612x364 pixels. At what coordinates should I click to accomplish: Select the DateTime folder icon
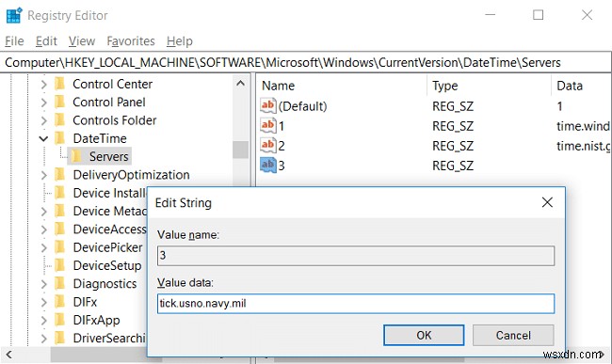(59, 138)
